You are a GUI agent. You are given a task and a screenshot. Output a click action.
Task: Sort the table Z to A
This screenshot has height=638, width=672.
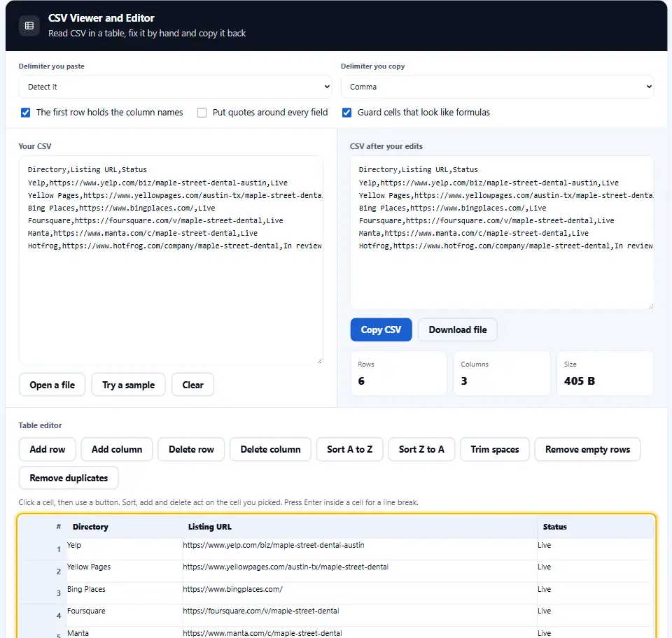(x=421, y=449)
